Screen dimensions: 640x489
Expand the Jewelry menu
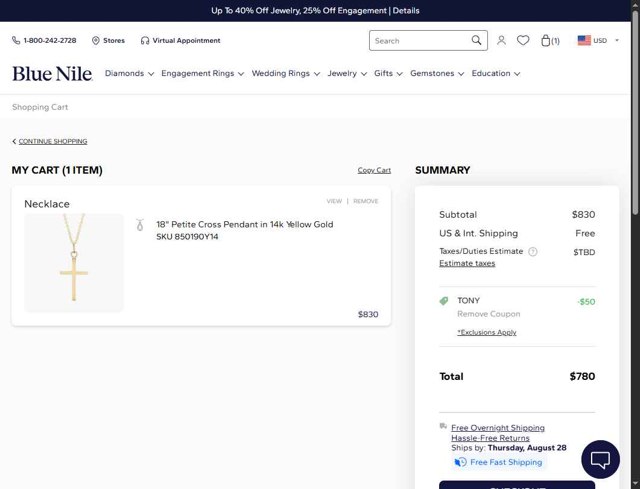pos(347,73)
